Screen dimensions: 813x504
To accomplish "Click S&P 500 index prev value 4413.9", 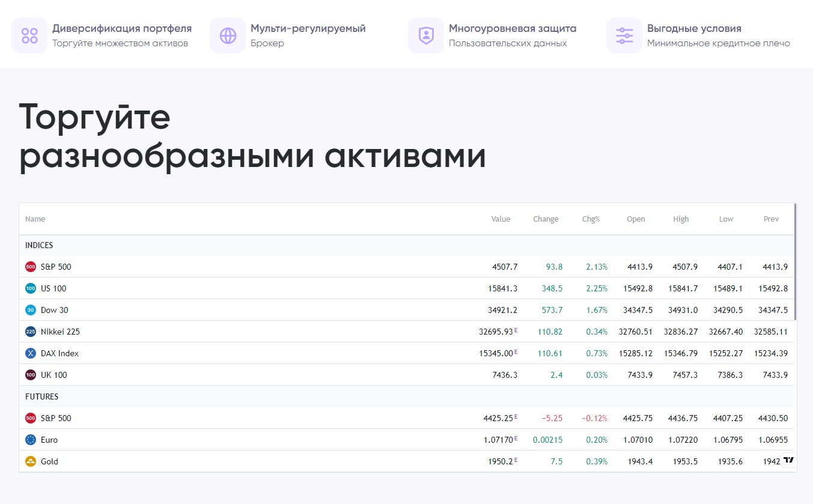I will (x=775, y=267).
